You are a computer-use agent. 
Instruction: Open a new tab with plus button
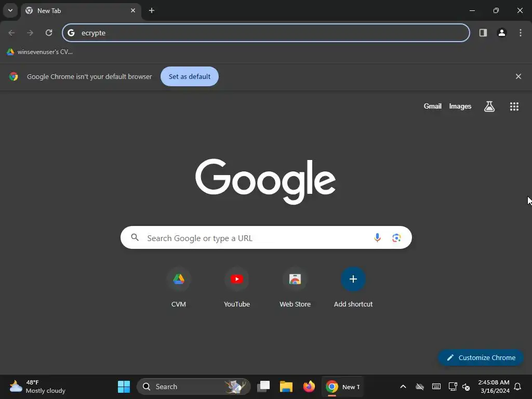[152, 10]
